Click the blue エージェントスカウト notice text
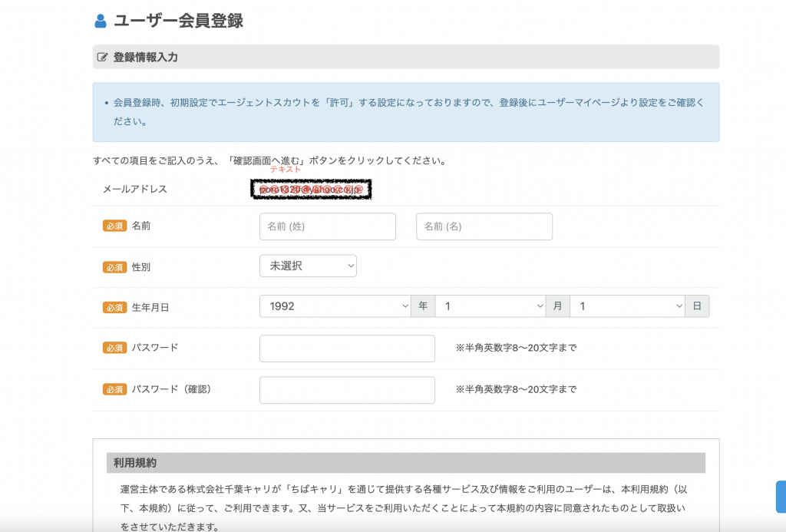The image size is (786, 532). pyautogui.click(x=408, y=112)
